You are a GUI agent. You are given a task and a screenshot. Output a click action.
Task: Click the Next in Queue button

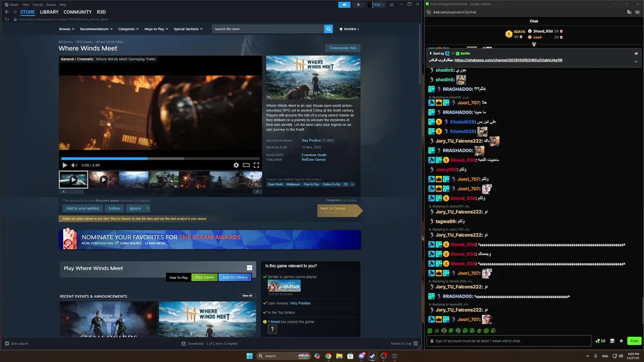339,210
